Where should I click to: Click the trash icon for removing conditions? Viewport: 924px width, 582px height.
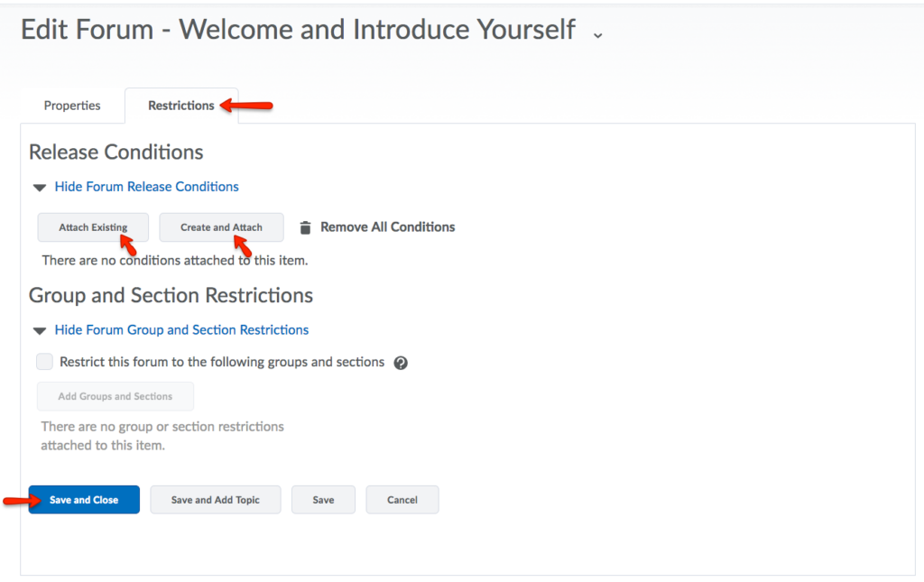point(305,227)
